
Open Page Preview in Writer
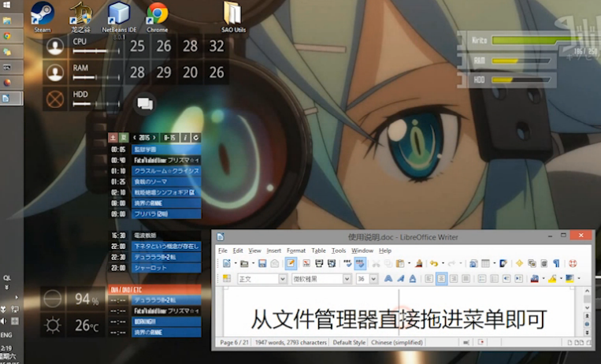(x=332, y=263)
